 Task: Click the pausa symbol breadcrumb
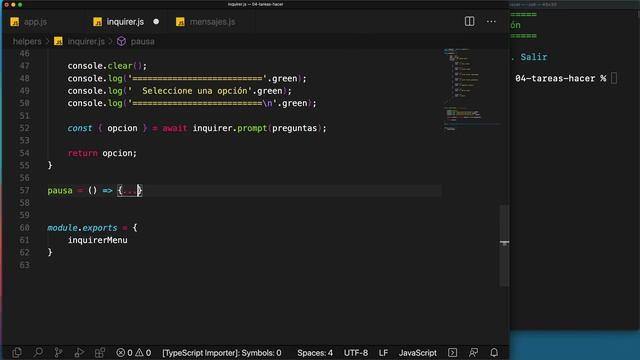pyautogui.click(x=142, y=41)
